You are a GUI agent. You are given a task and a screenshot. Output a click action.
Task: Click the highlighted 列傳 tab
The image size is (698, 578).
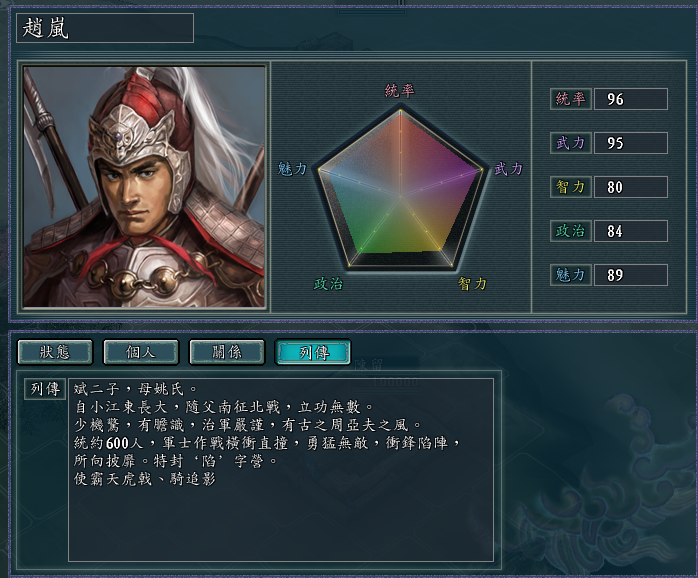(312, 351)
